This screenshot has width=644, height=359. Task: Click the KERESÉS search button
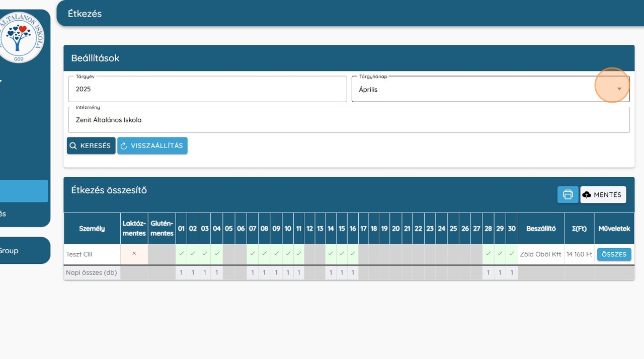[91, 146]
